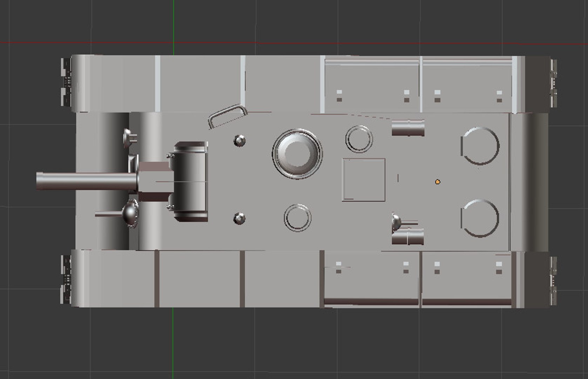Screen dimensions: 588x379
Task: Click the boxy gun mantlet housing
Action: coord(191,182)
